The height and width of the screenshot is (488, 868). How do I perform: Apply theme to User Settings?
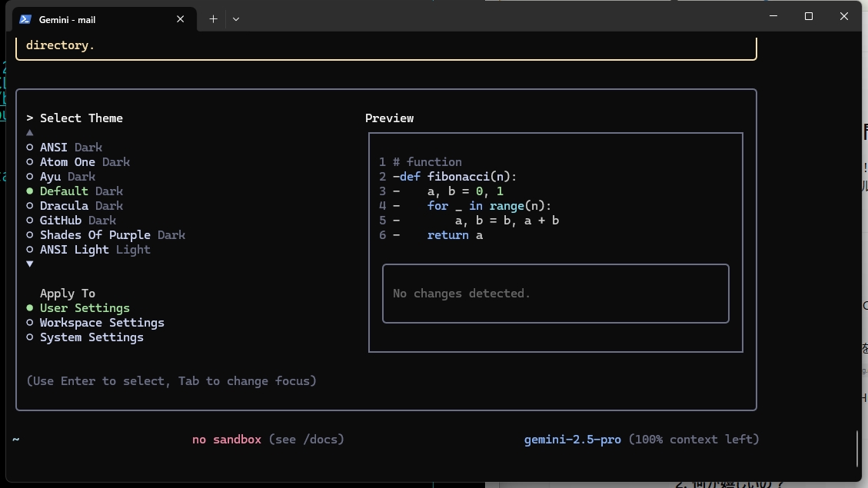point(85,308)
